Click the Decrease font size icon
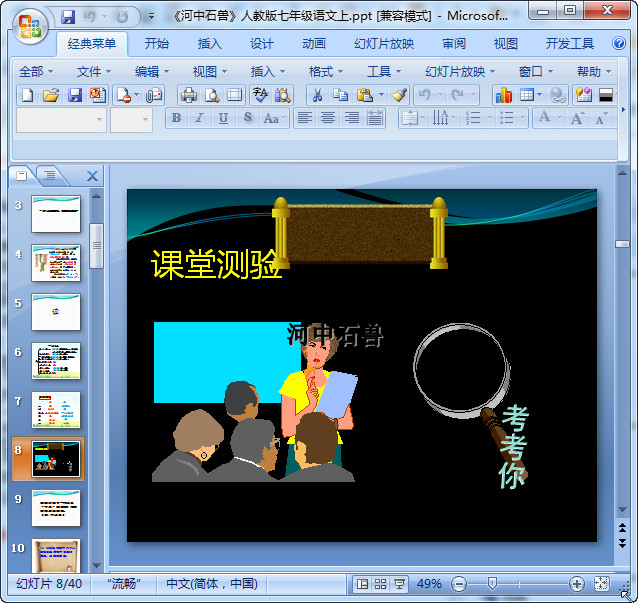 601,118
